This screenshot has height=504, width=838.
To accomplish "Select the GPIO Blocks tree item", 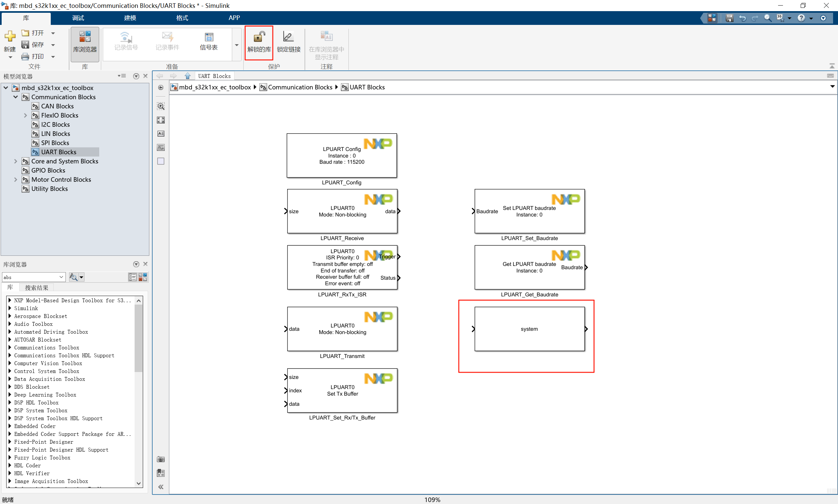I will click(x=48, y=170).
